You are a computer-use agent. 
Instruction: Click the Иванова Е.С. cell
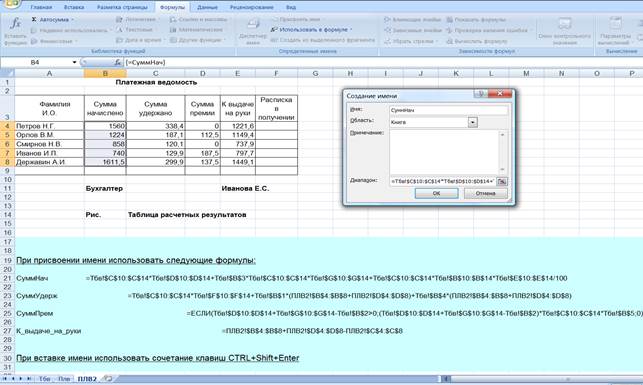click(245, 189)
